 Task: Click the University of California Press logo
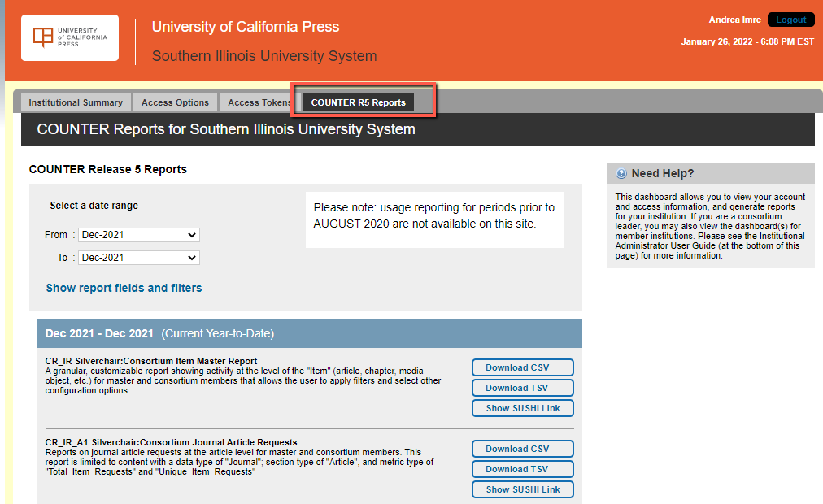pos(70,37)
